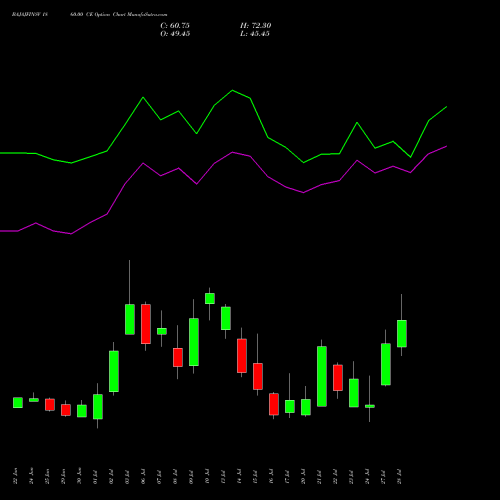
Task: Select the red candle for 16 Jul
Action: (x=274, y=404)
